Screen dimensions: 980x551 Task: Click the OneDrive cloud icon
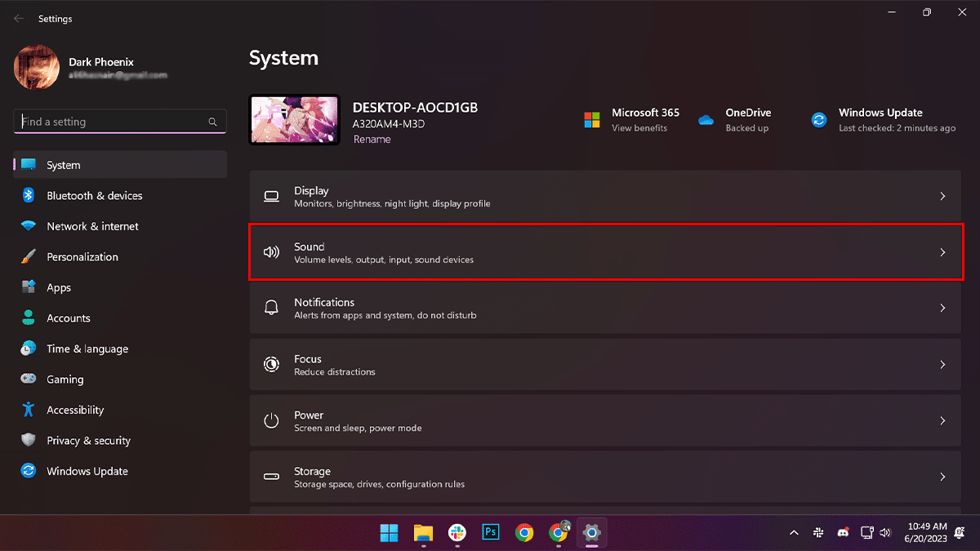(705, 119)
